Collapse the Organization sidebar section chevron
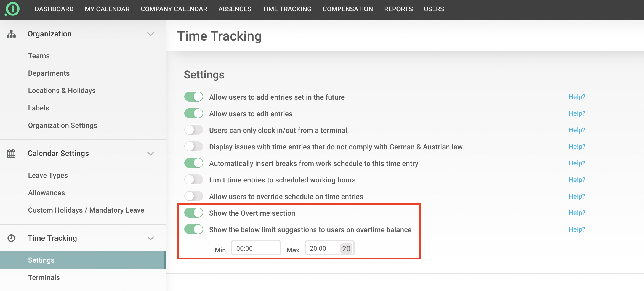 (x=150, y=34)
